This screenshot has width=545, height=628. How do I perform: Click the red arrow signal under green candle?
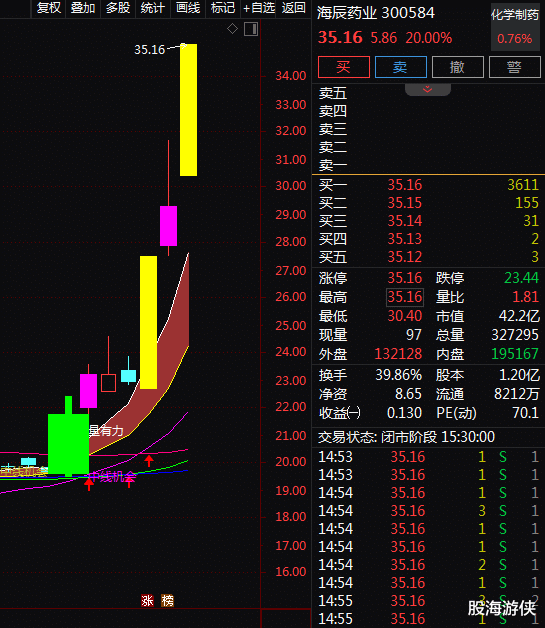89,483
